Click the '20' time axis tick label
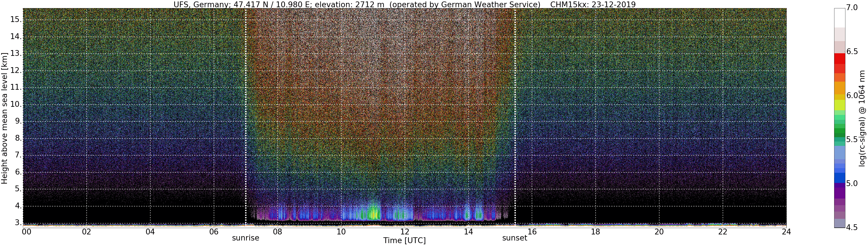The image size is (868, 246). 659,232
